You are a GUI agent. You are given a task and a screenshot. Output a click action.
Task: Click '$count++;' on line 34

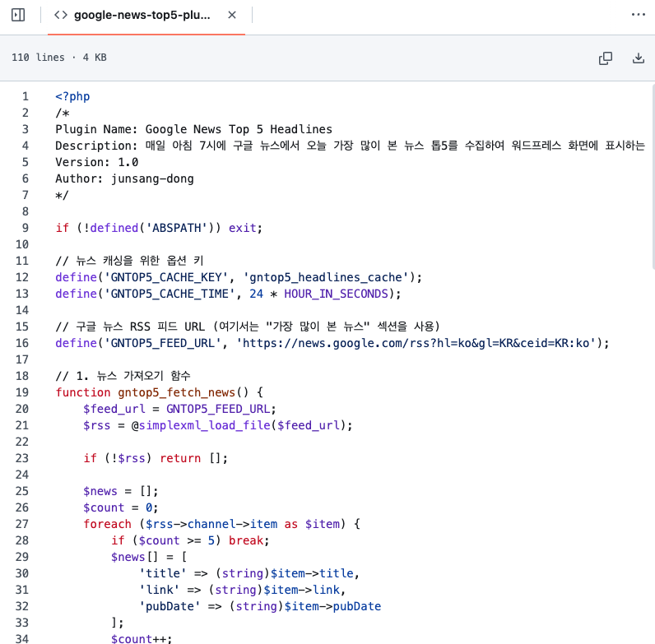pyautogui.click(x=142, y=639)
